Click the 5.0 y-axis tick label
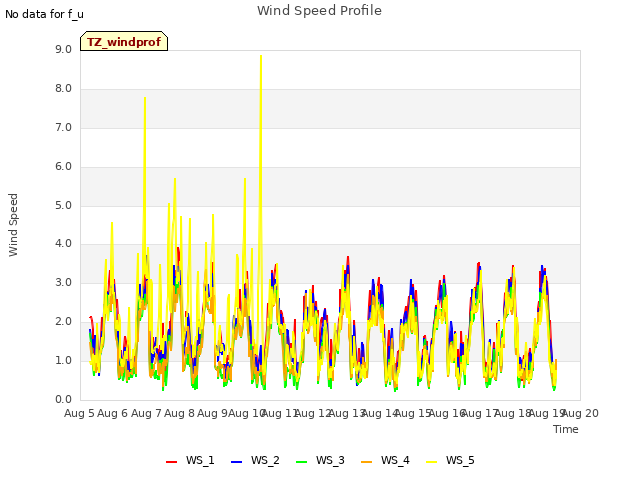 (x=63, y=205)
